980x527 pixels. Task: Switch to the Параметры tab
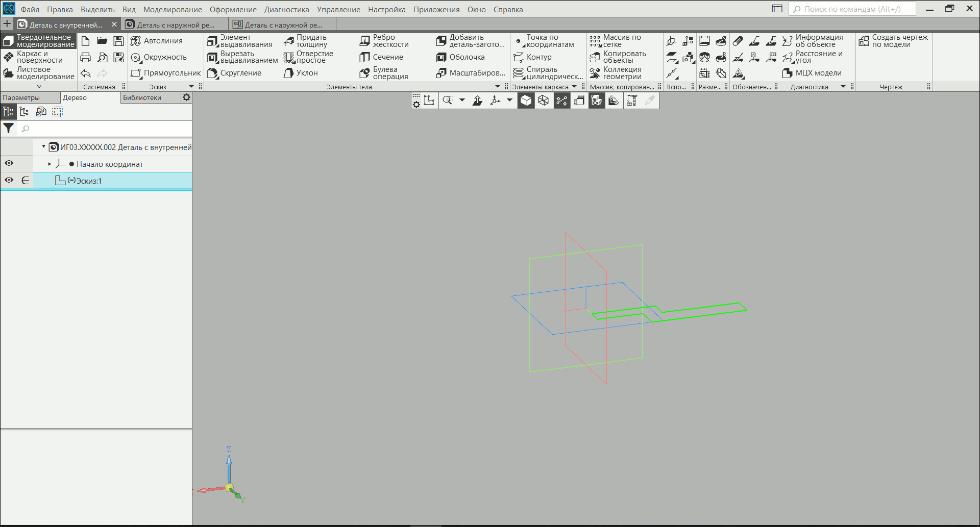coord(30,97)
